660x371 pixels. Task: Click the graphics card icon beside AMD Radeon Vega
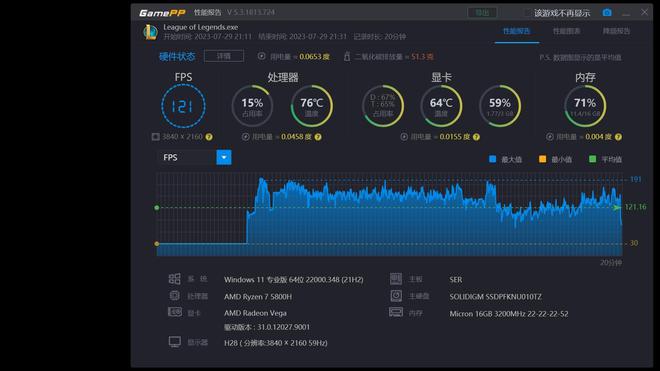175,312
